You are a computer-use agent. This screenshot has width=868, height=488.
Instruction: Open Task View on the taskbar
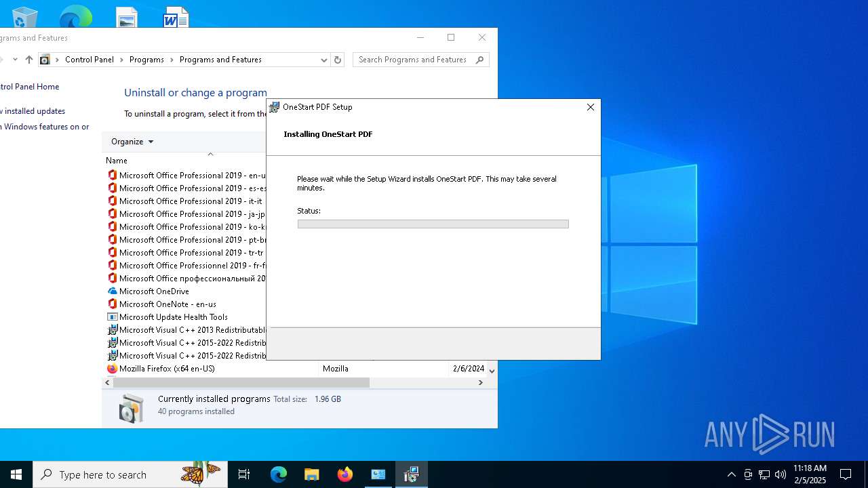(244, 474)
